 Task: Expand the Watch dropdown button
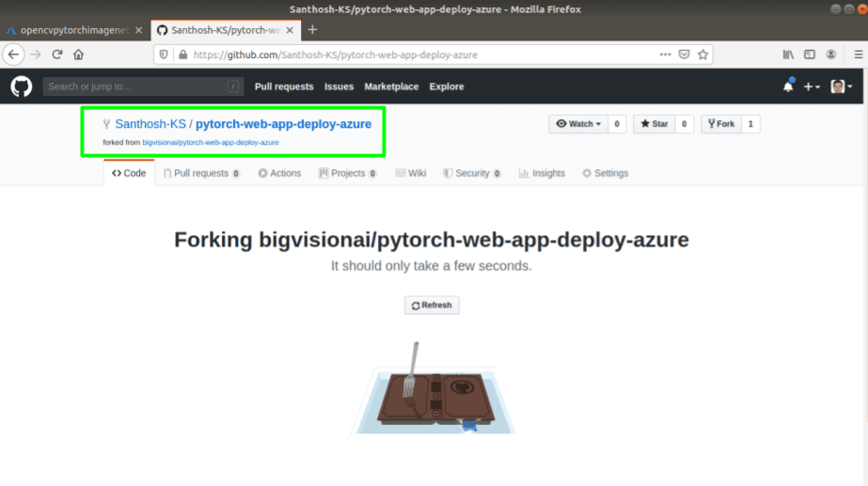pyautogui.click(x=578, y=124)
